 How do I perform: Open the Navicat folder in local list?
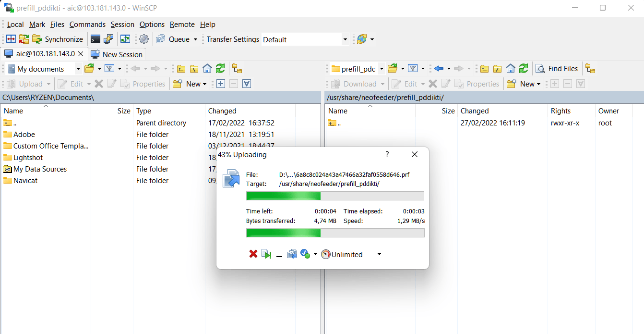[x=25, y=181]
